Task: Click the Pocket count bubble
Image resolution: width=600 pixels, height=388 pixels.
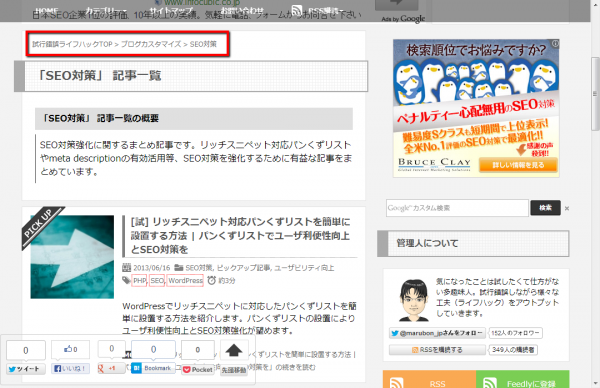Action: (x=198, y=350)
